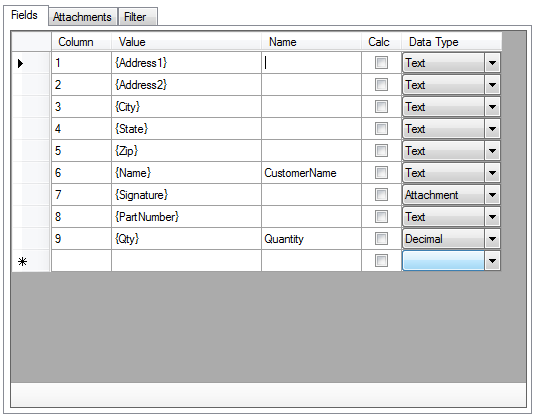Click the row header of row 6
Viewport: 536px width, 418px height.
point(31,173)
